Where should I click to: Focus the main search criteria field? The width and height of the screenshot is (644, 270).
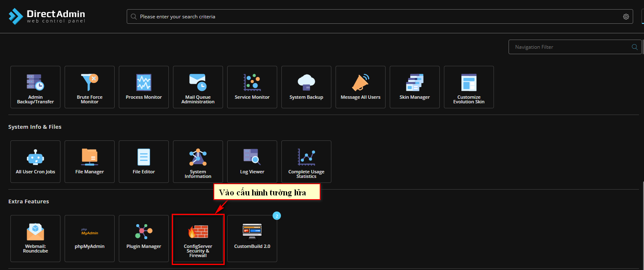(x=380, y=17)
